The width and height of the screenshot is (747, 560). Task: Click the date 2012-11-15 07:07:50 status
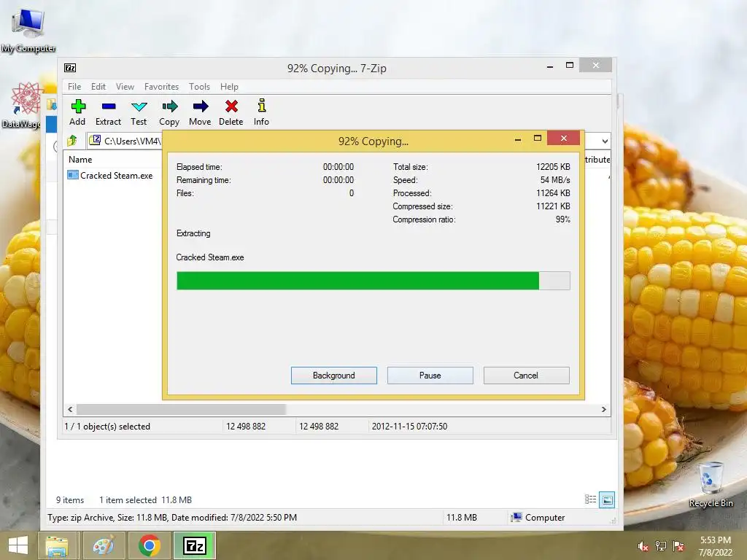click(409, 426)
